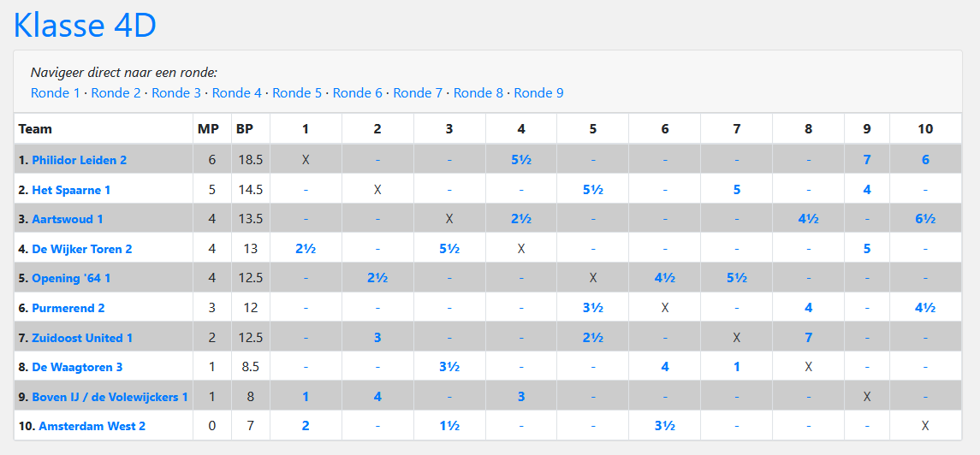
Task: Open De Wijker Toren 2 team
Action: (82, 249)
